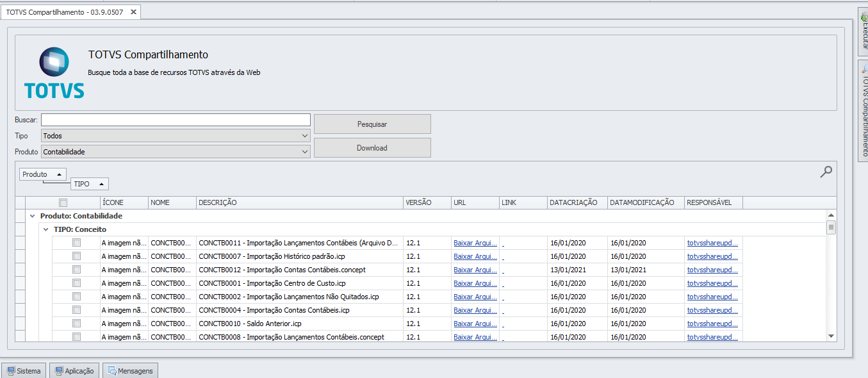This screenshot has width=868, height=378.
Task: Check the CONCTB0012 Importação Contas Contábeis.concept row
Action: pyautogui.click(x=76, y=270)
